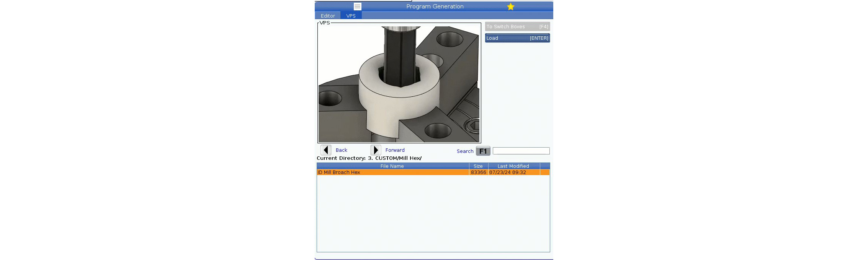Click the hex broach preview image
Screen dimensions: 868x260
(x=399, y=84)
